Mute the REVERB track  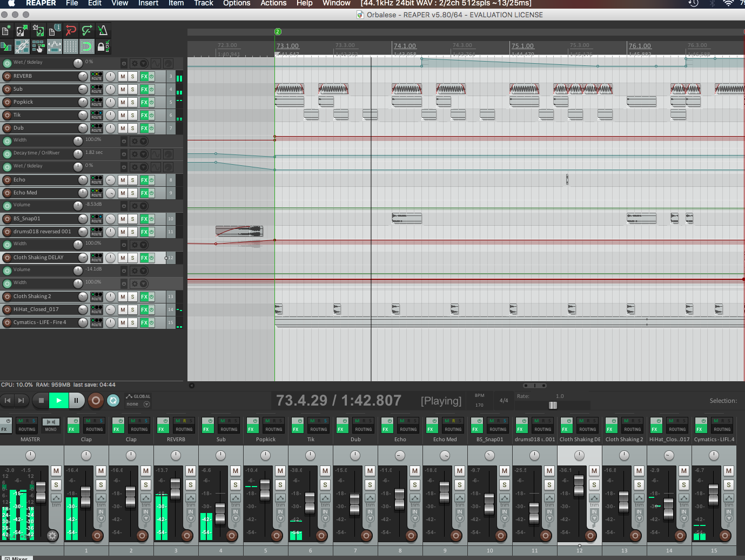coord(123,76)
